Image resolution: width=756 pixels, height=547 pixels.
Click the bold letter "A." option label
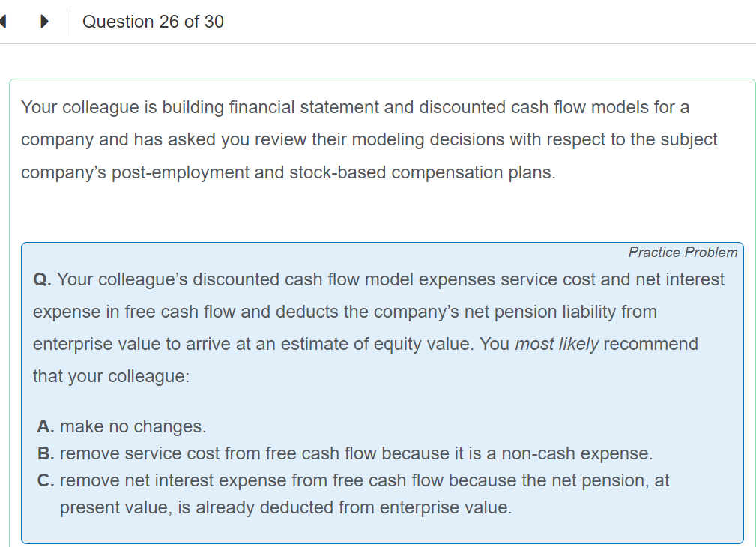46,426
